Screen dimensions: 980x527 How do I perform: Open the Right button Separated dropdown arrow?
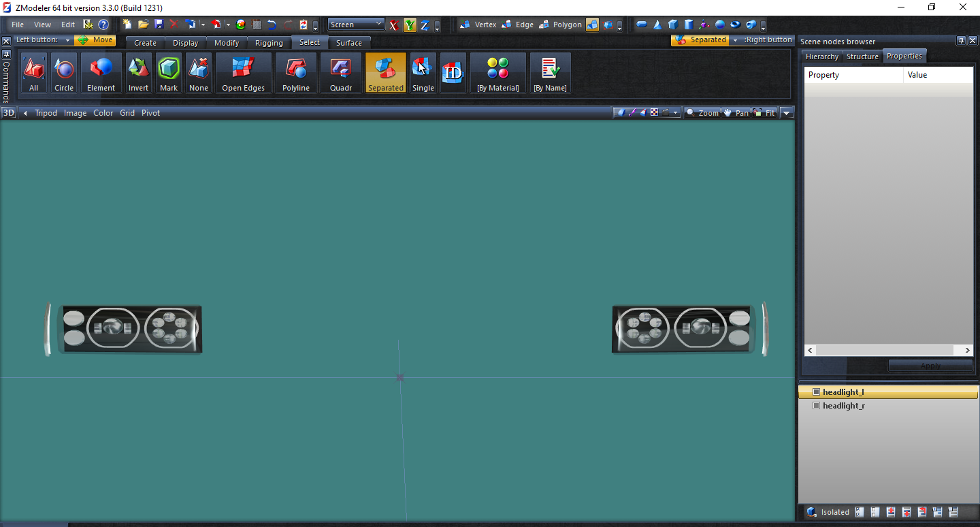pos(735,40)
